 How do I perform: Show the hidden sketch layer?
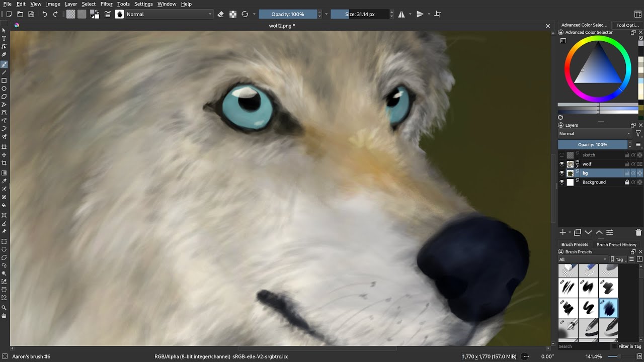tap(561, 155)
